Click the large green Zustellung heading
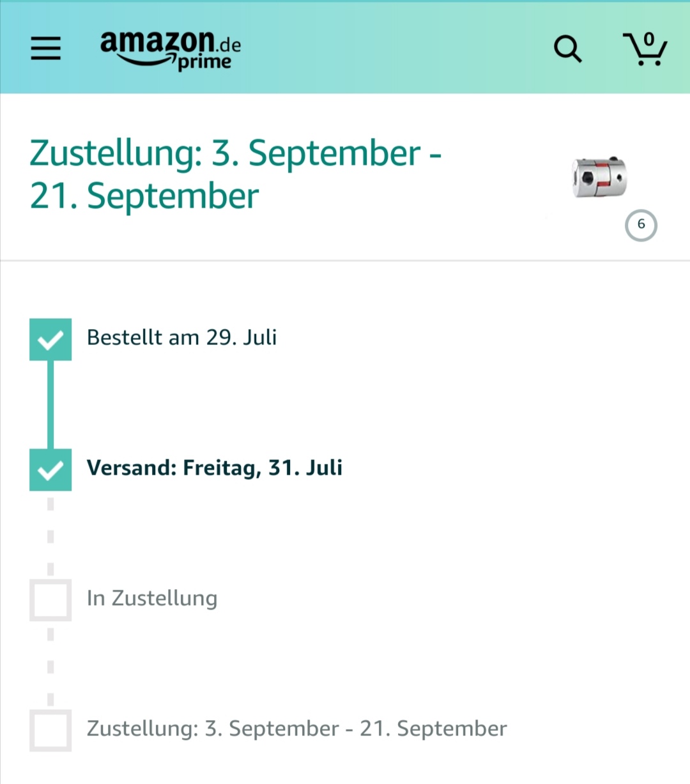 click(x=236, y=174)
